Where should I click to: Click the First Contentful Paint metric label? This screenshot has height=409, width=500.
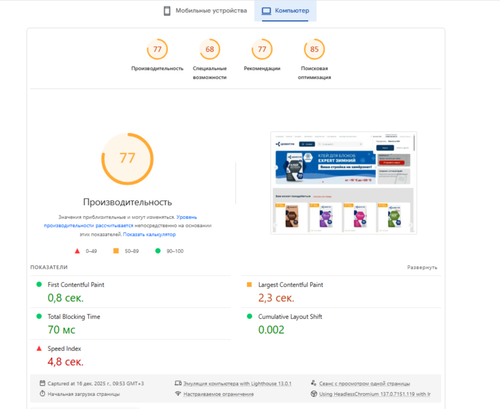pyautogui.click(x=76, y=285)
